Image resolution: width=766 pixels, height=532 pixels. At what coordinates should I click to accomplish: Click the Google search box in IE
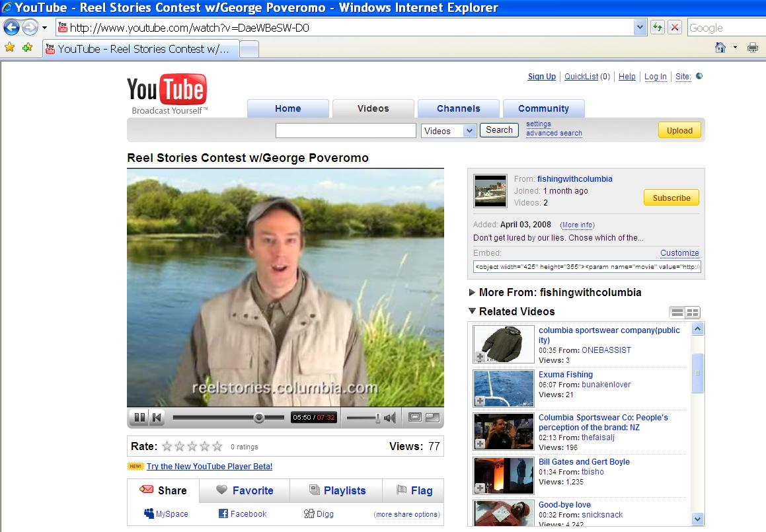(726, 27)
